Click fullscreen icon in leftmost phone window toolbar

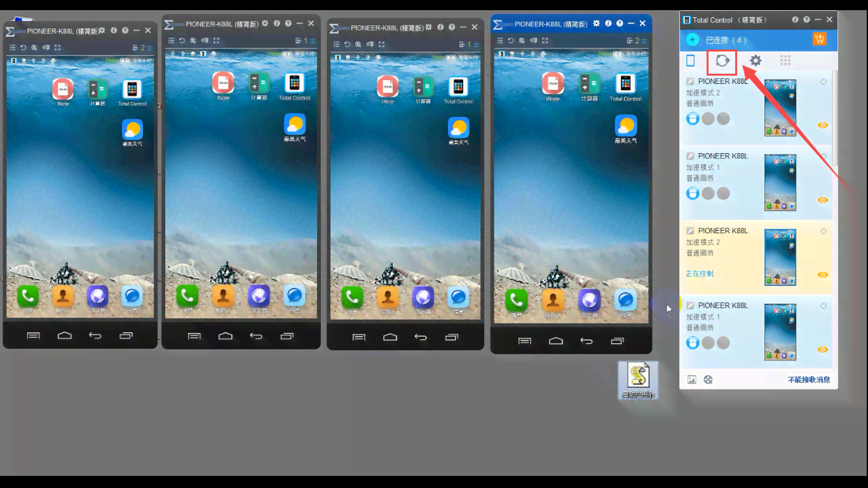pyautogui.click(x=57, y=48)
